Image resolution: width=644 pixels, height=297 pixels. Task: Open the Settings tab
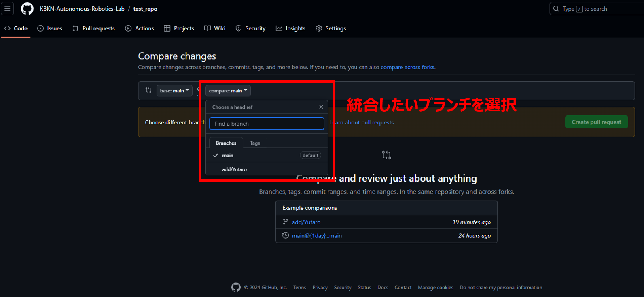pos(331,28)
